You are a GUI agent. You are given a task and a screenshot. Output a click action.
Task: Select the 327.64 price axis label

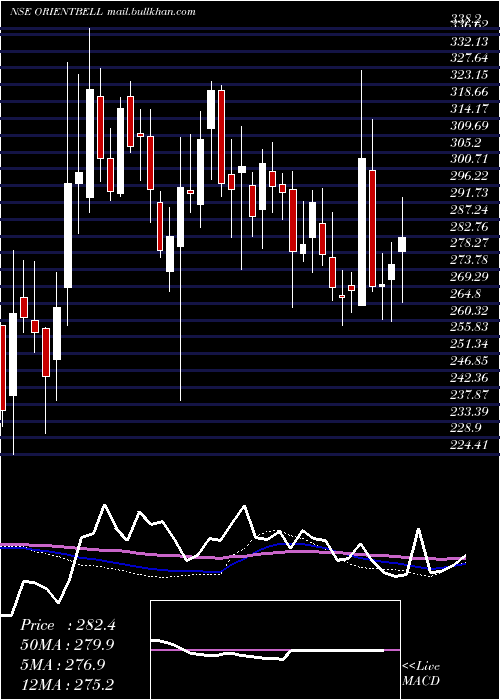468,58
